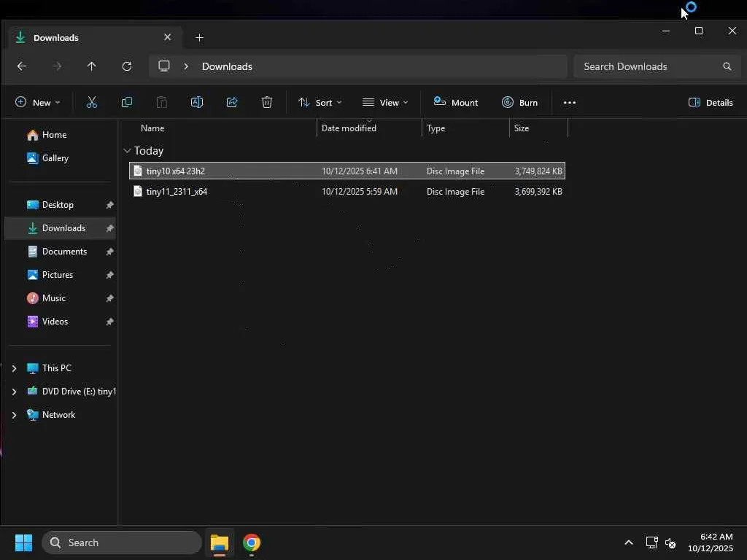This screenshot has height=560, width=747.
Task: Refresh the Downloads folder view
Action: [x=127, y=66]
